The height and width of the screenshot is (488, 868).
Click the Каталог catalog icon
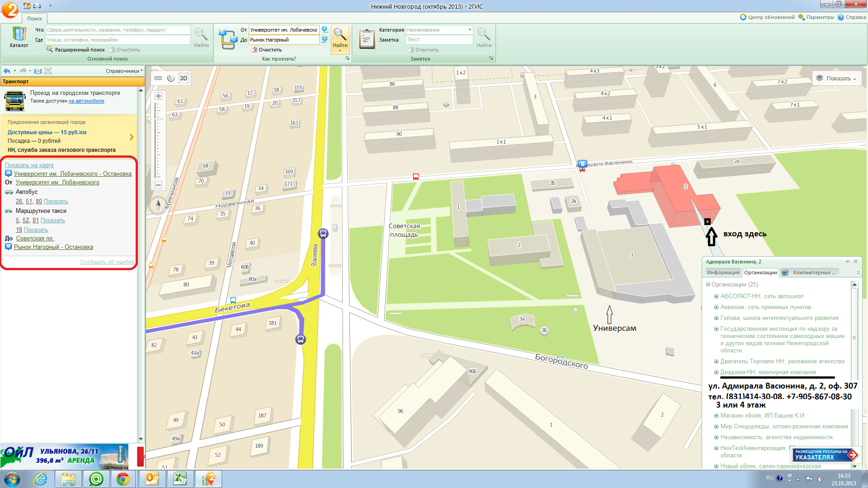[x=19, y=37]
